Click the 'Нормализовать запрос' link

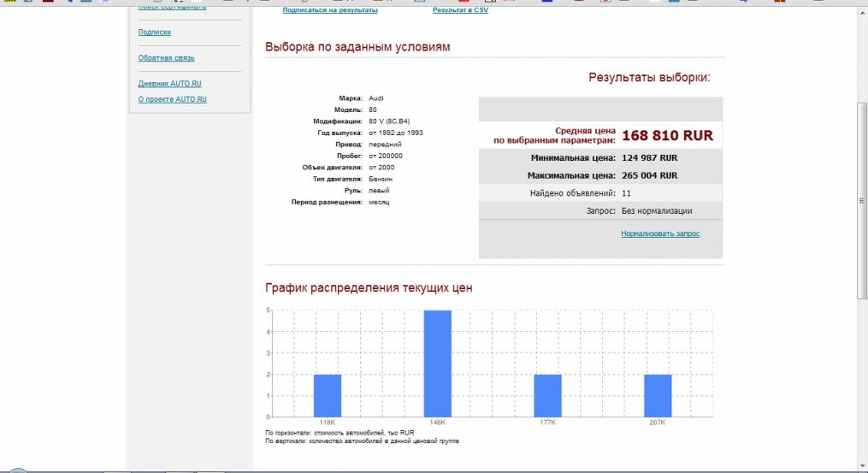(660, 234)
